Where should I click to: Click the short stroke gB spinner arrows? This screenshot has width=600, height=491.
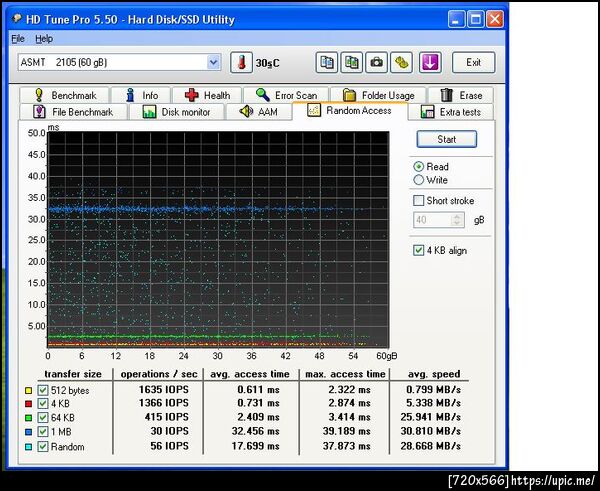[x=457, y=220]
